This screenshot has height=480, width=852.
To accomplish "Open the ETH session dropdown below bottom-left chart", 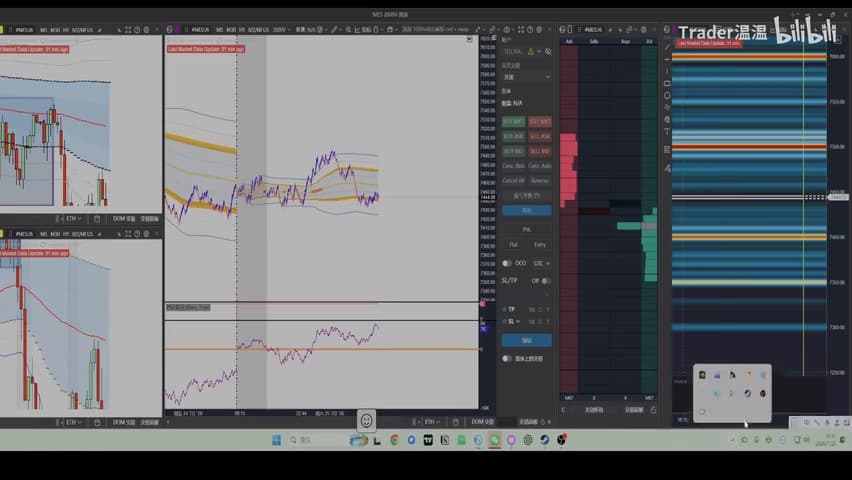I will (x=73, y=422).
